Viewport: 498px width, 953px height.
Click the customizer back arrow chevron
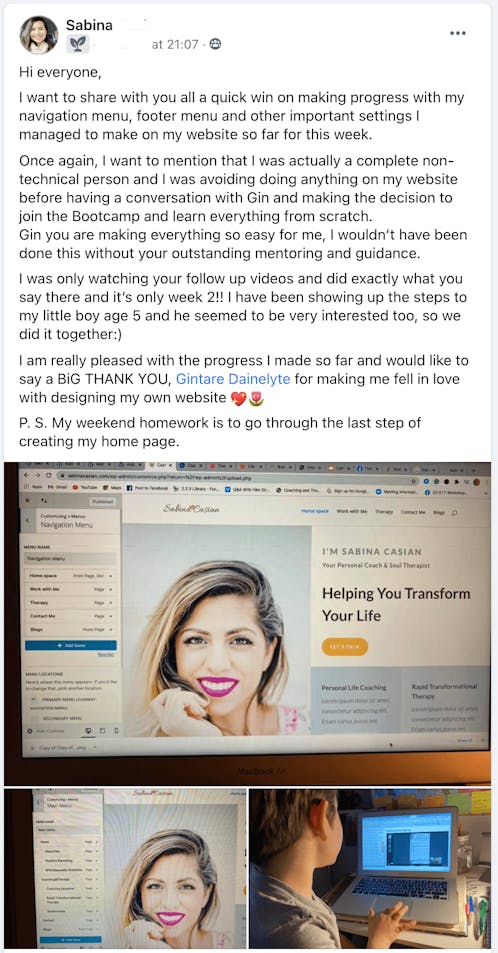27,521
